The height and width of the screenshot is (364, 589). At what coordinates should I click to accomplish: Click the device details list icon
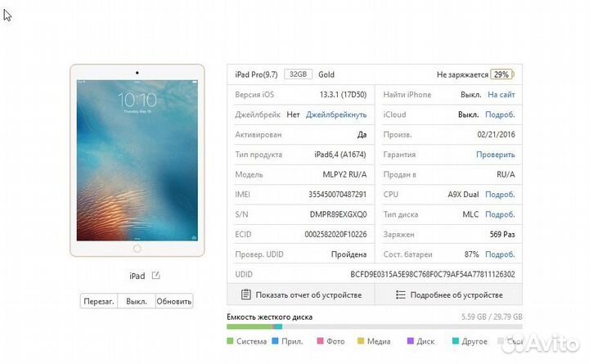400,295
